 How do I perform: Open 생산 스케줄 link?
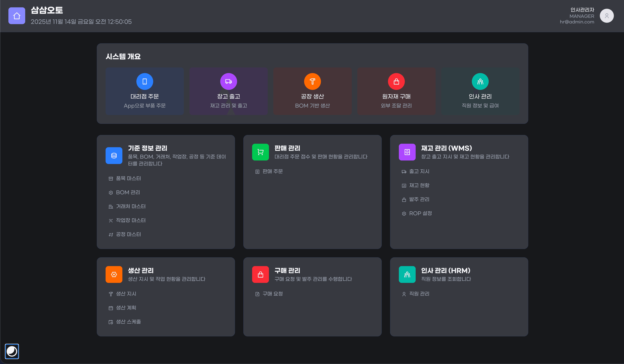(128, 322)
